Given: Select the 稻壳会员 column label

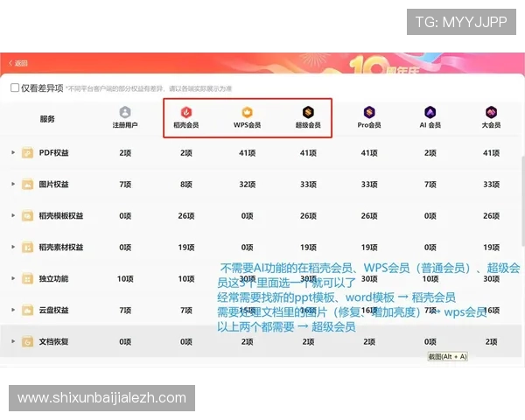Looking at the screenshot, I should click(186, 125).
